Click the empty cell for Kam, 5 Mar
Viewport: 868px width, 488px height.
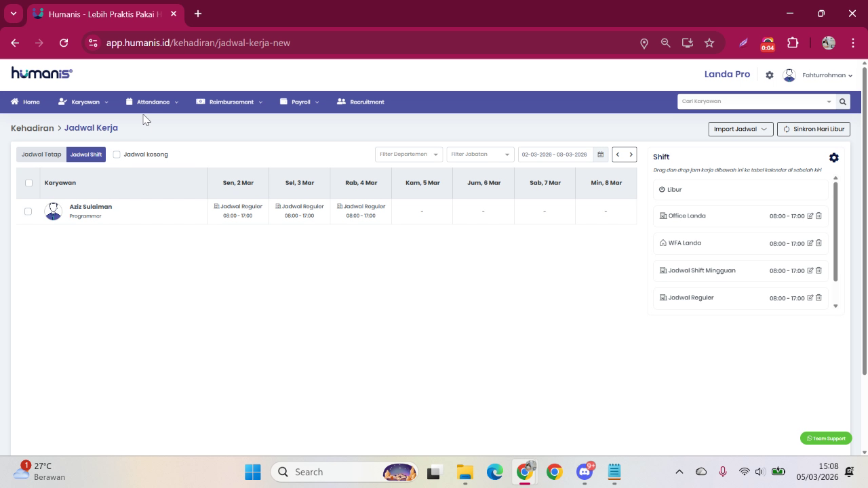[422, 211]
